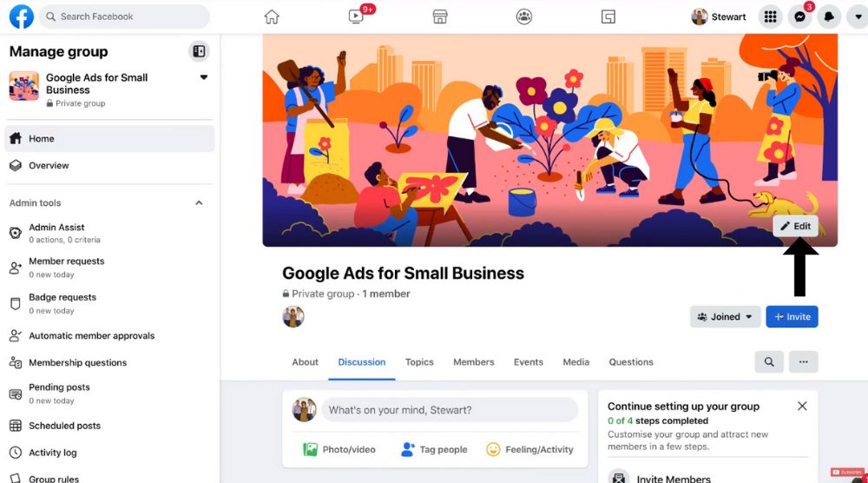Click the What's on your mind field
The width and height of the screenshot is (868, 483).
point(450,410)
